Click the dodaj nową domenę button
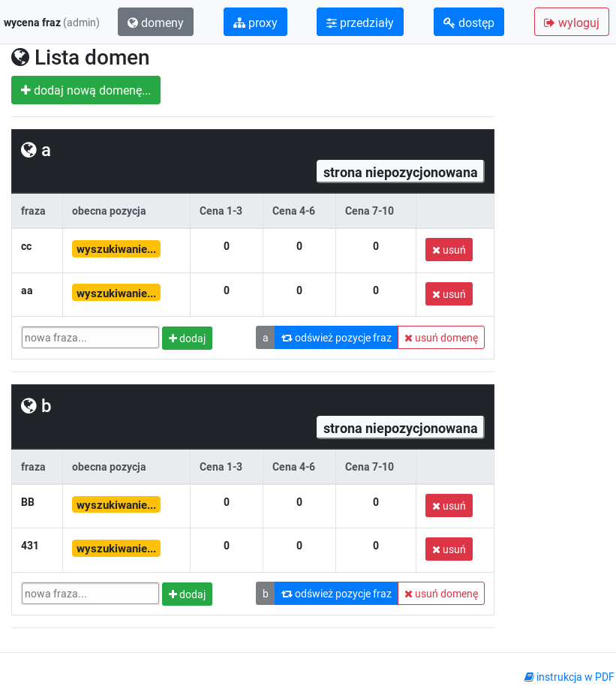 pyautogui.click(x=86, y=90)
